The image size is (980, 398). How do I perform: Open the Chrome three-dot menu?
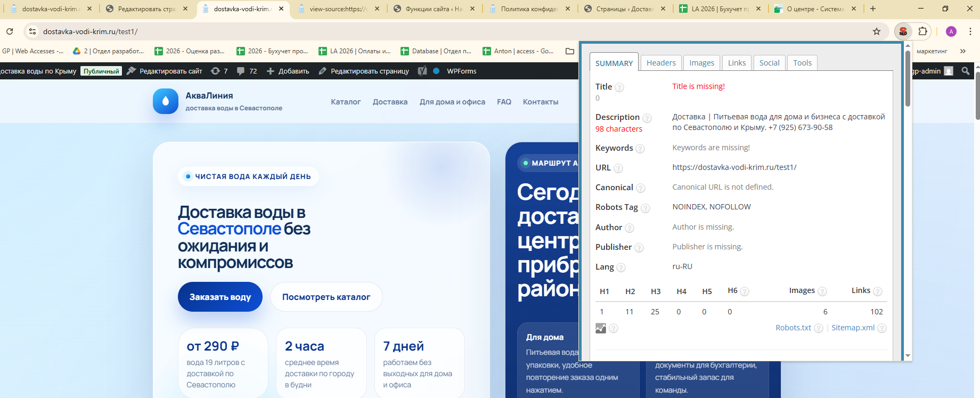[970, 31]
